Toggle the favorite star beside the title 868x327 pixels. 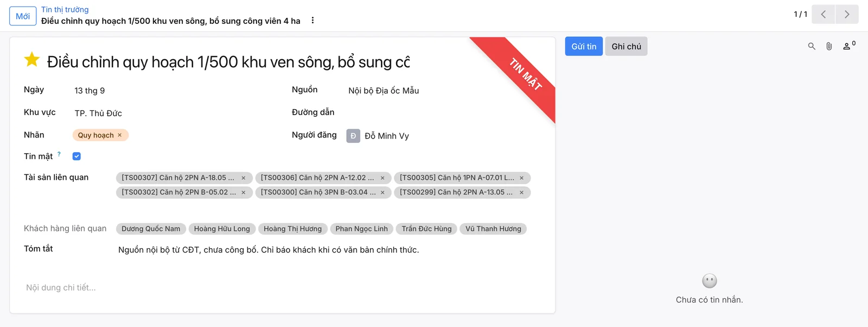point(32,60)
